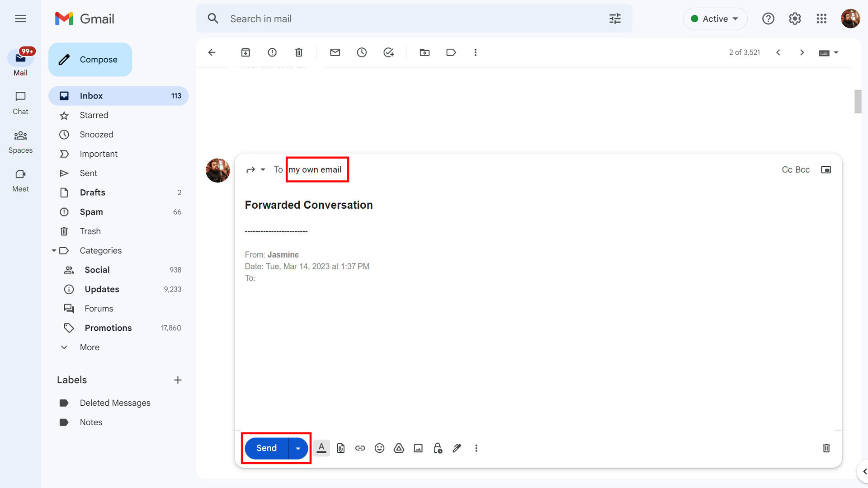Viewport: 868px width, 488px height.
Task: Click the Compose button
Action: click(90, 60)
